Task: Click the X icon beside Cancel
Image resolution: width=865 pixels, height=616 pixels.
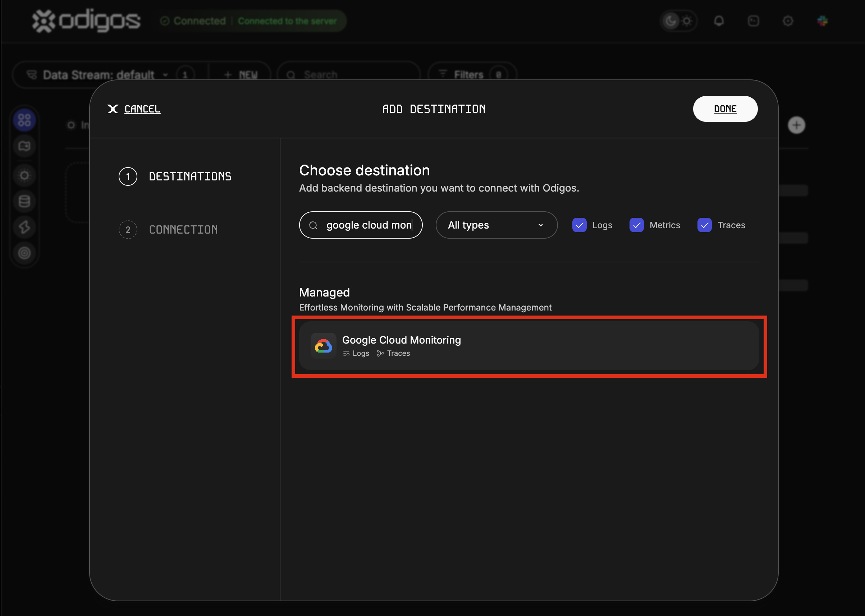Action: [113, 109]
